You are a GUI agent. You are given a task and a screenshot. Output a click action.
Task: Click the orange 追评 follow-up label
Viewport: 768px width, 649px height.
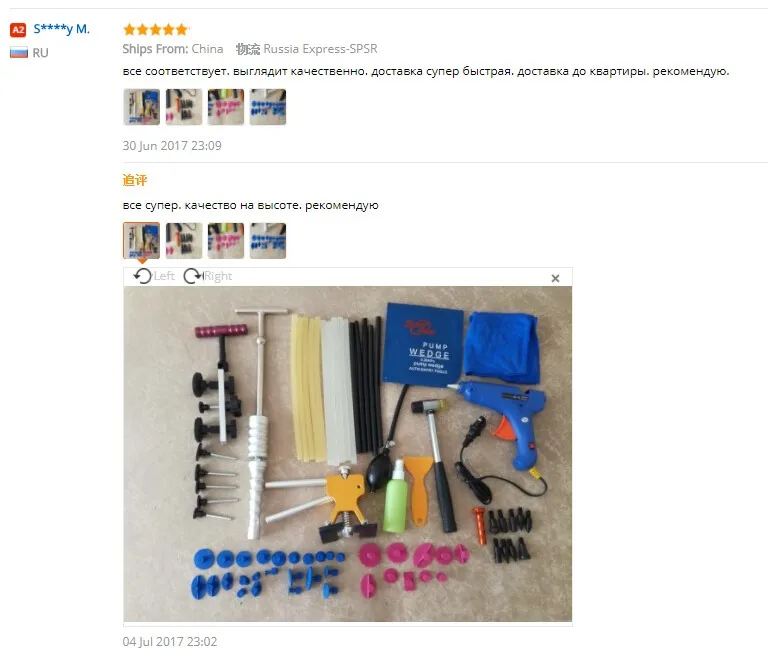point(135,180)
